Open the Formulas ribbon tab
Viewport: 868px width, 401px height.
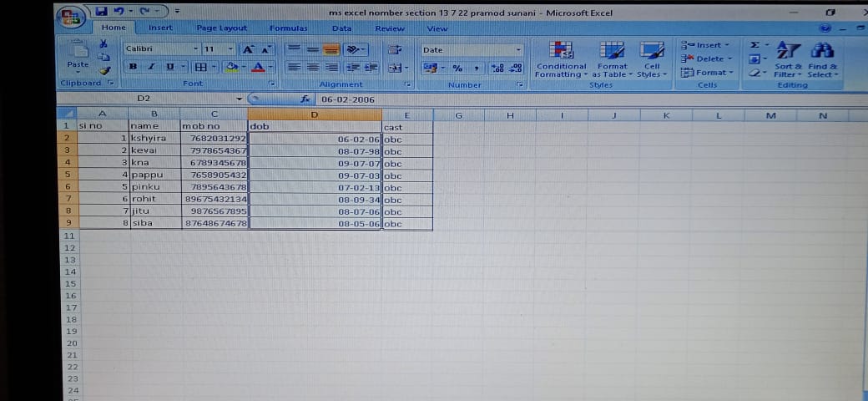289,28
